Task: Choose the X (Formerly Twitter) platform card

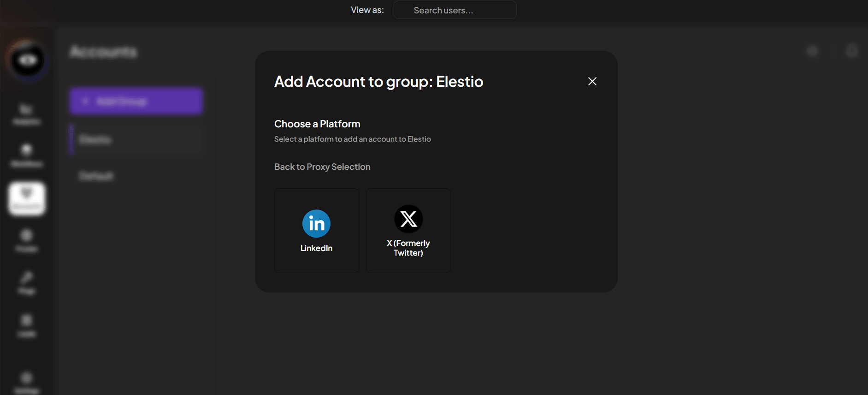Action: [x=408, y=231]
